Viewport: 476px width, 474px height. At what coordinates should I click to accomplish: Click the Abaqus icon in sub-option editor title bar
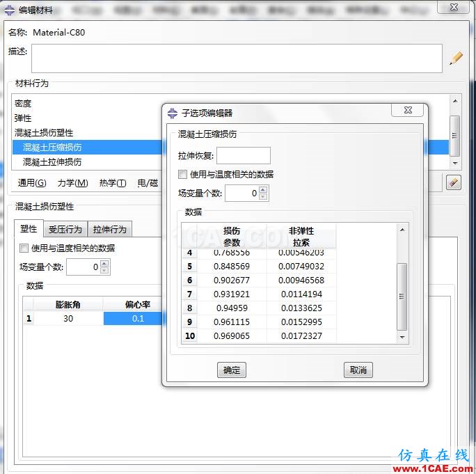172,113
